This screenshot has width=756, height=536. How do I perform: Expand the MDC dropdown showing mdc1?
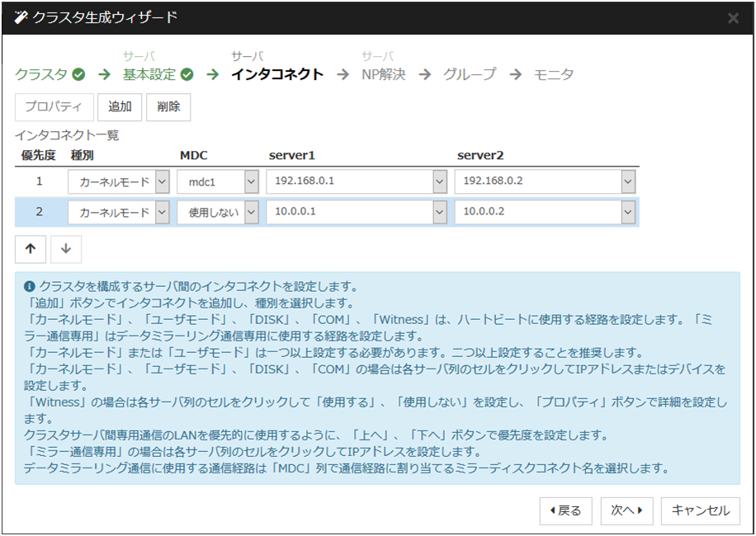tap(251, 181)
